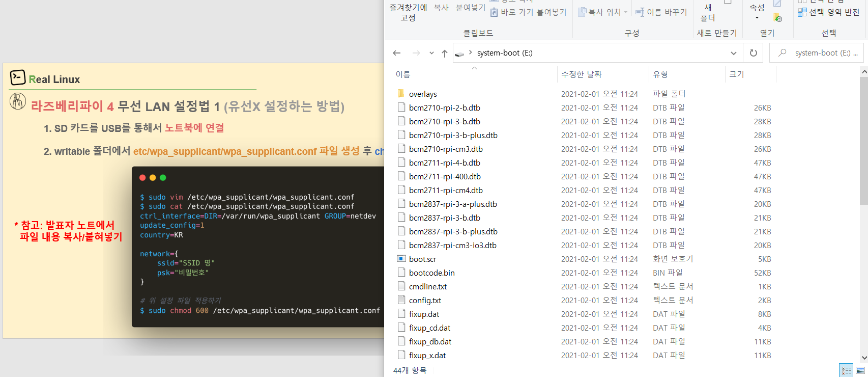Image resolution: width=868 pixels, height=377 pixels.
Task: Click 바로 가기 붙여넣기 button
Action: click(528, 12)
